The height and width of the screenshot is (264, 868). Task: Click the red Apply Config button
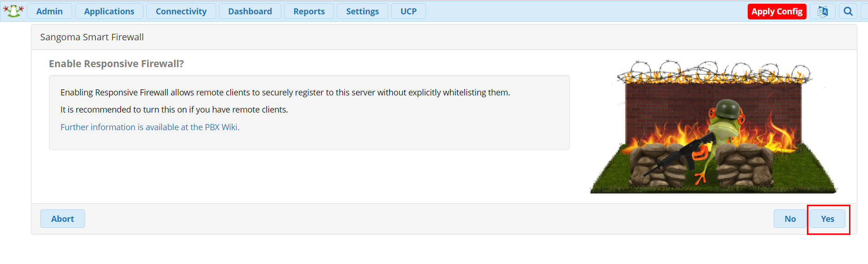pyautogui.click(x=777, y=12)
